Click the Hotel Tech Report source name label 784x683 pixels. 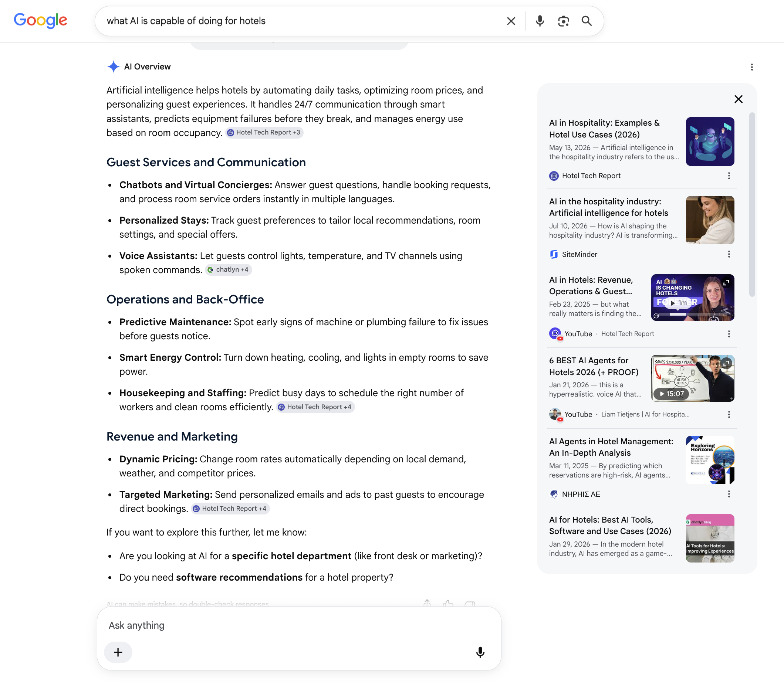click(x=591, y=176)
